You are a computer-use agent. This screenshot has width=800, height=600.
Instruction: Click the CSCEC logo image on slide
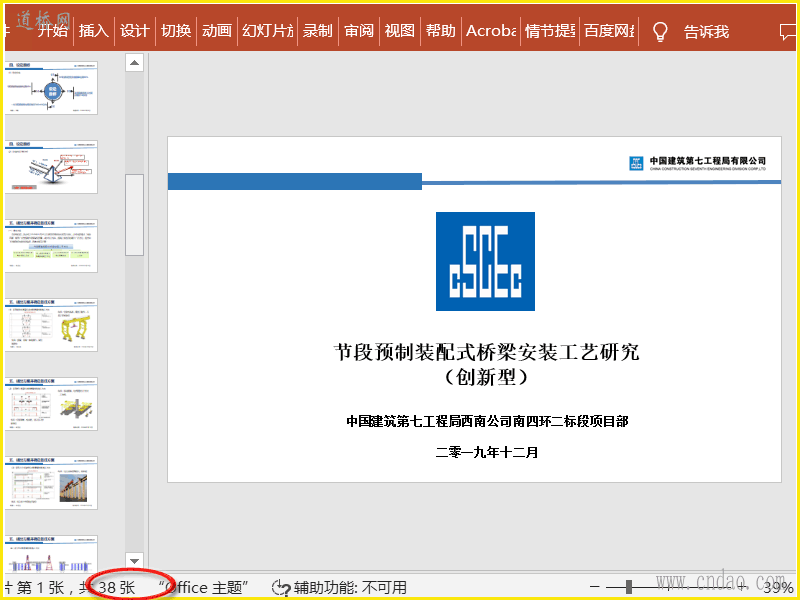pos(485,261)
